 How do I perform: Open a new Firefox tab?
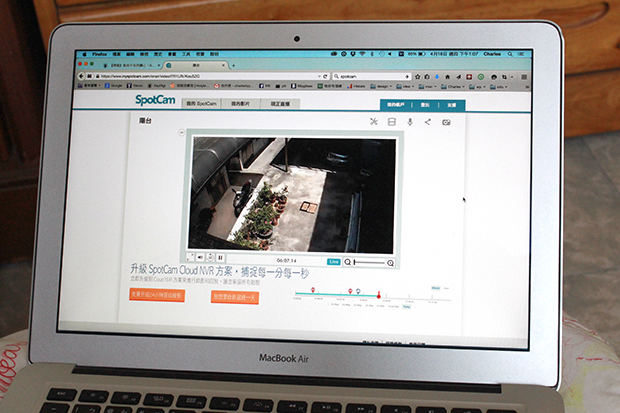click(233, 66)
